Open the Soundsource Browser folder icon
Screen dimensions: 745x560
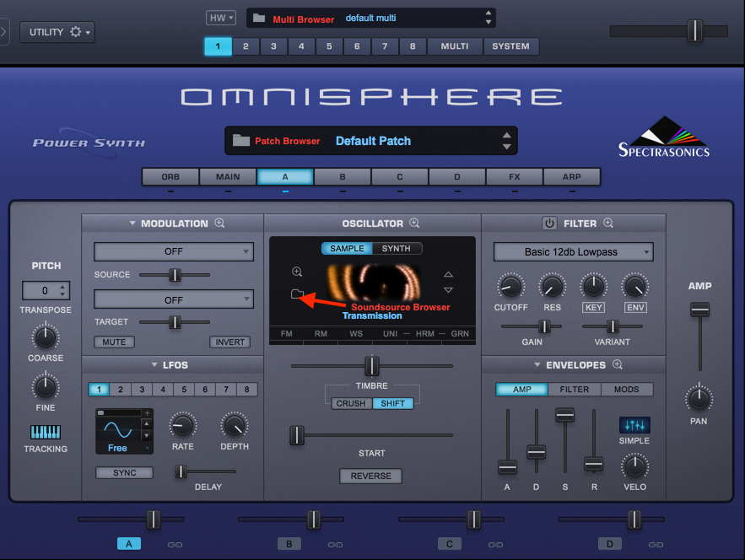297,294
